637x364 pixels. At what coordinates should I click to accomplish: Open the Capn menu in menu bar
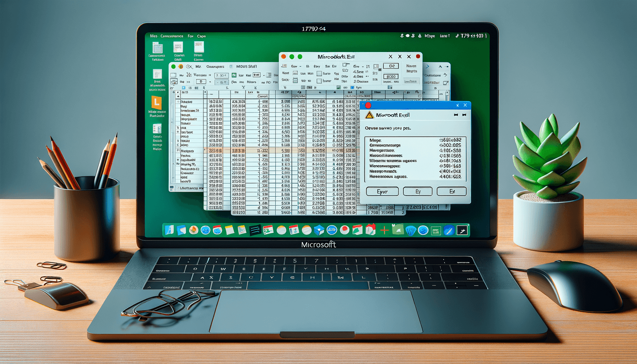tap(201, 36)
